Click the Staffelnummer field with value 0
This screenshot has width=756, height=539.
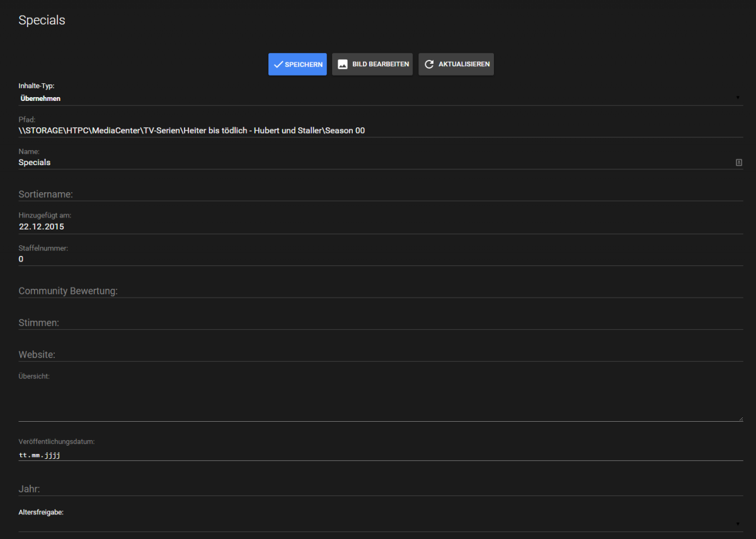pyautogui.click(x=381, y=259)
